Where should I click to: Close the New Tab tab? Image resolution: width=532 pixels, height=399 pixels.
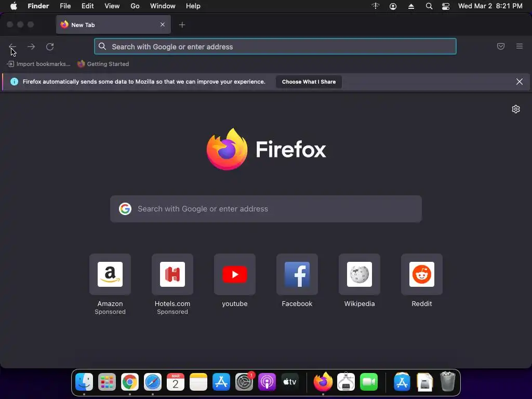pos(163,24)
